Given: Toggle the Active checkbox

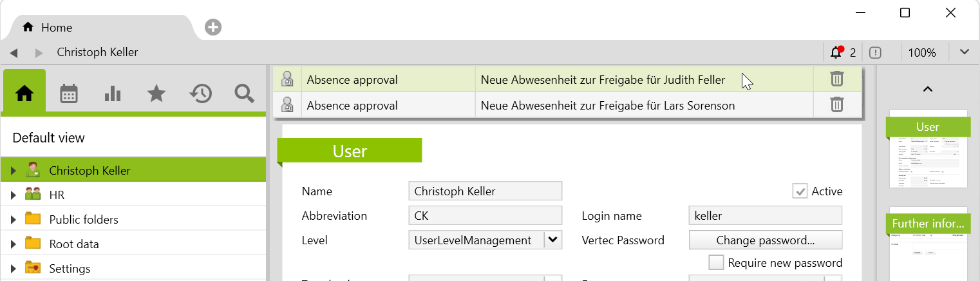Looking at the screenshot, I should [800, 191].
